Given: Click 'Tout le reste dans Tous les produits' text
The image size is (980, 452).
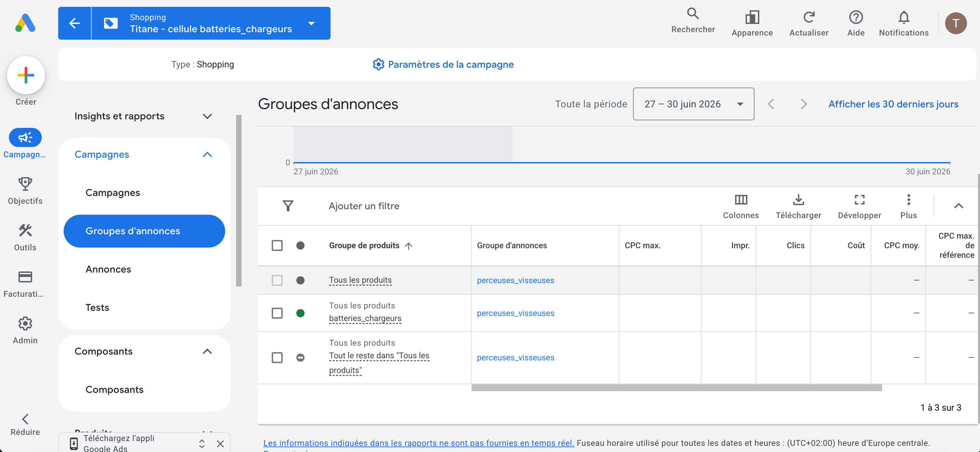Looking at the screenshot, I should pos(379,363).
